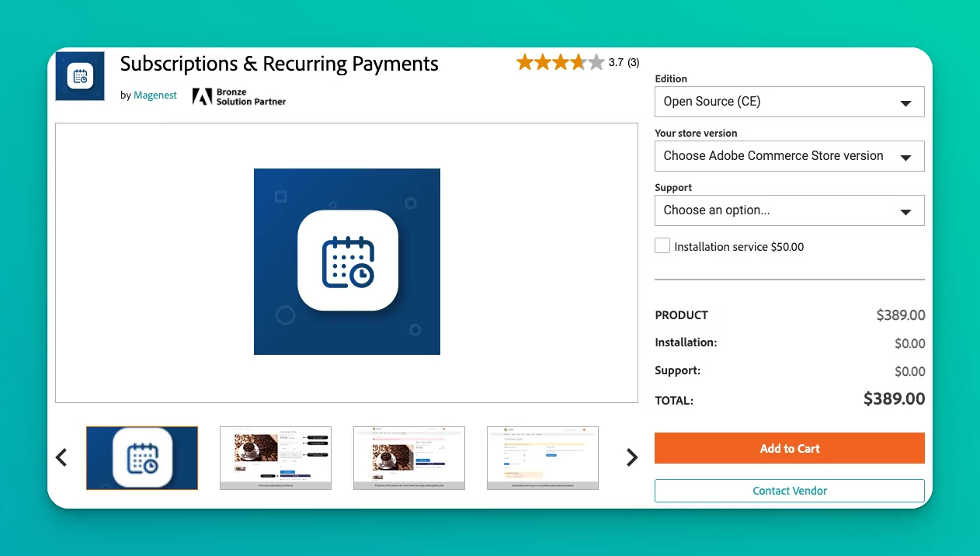Image resolution: width=980 pixels, height=556 pixels.
Task: Click the product icon beside the title
Action: point(80,76)
